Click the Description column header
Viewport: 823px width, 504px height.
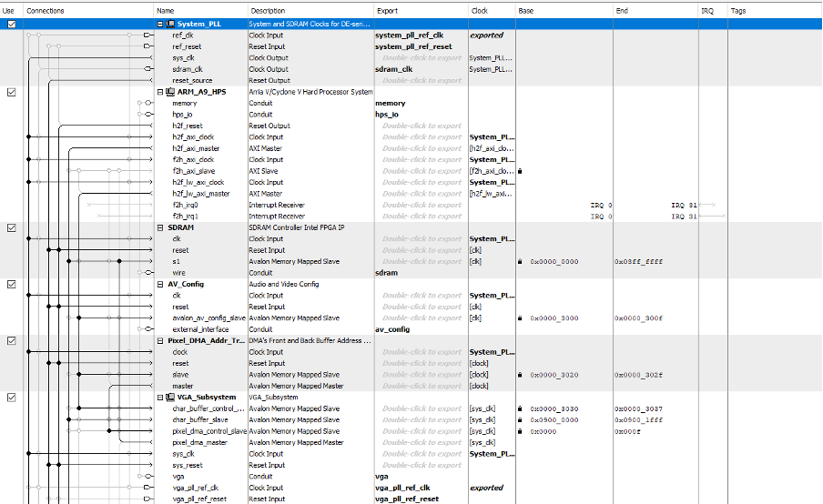tap(310, 11)
